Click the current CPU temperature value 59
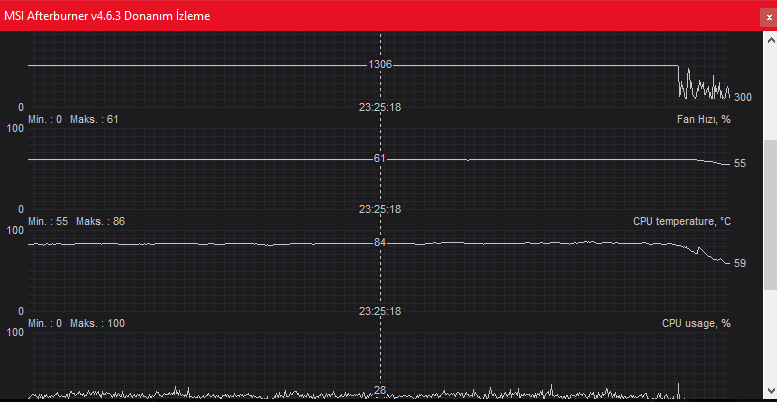This screenshot has width=777, height=402. pos(740,264)
